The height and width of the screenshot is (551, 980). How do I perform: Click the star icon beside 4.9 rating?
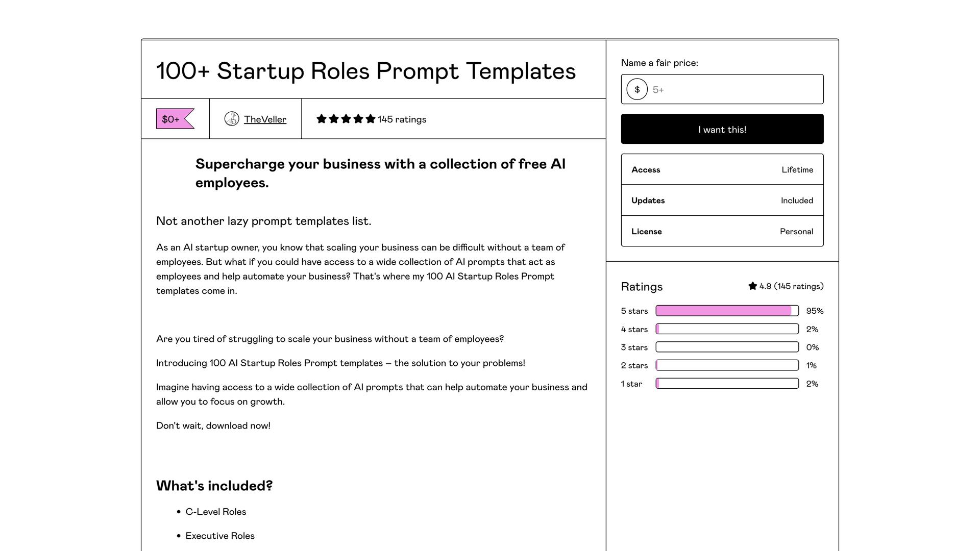tap(753, 286)
